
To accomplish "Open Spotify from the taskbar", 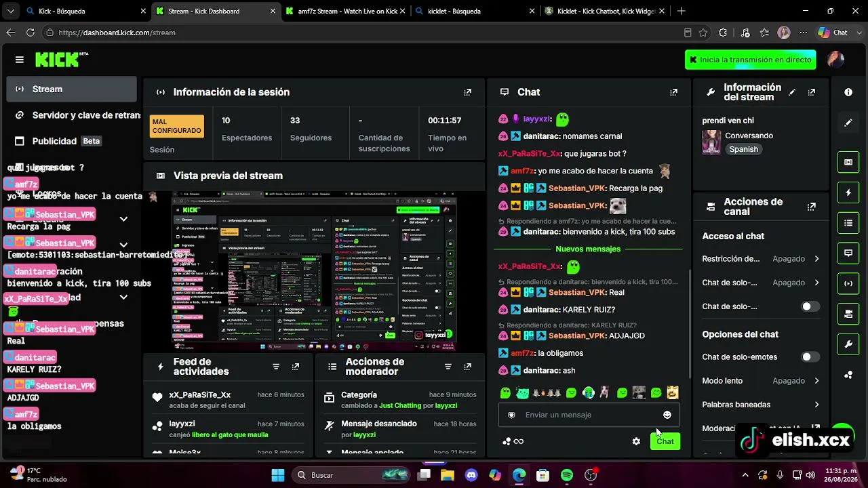I will 567,475.
